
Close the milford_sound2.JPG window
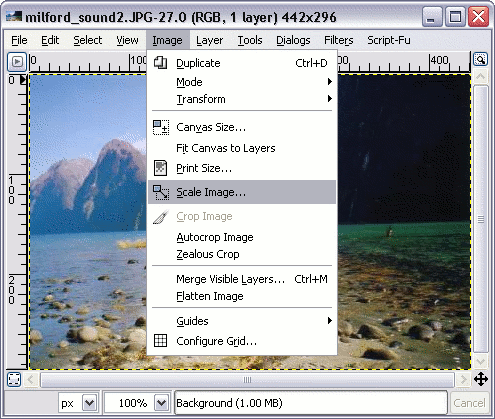point(478,16)
